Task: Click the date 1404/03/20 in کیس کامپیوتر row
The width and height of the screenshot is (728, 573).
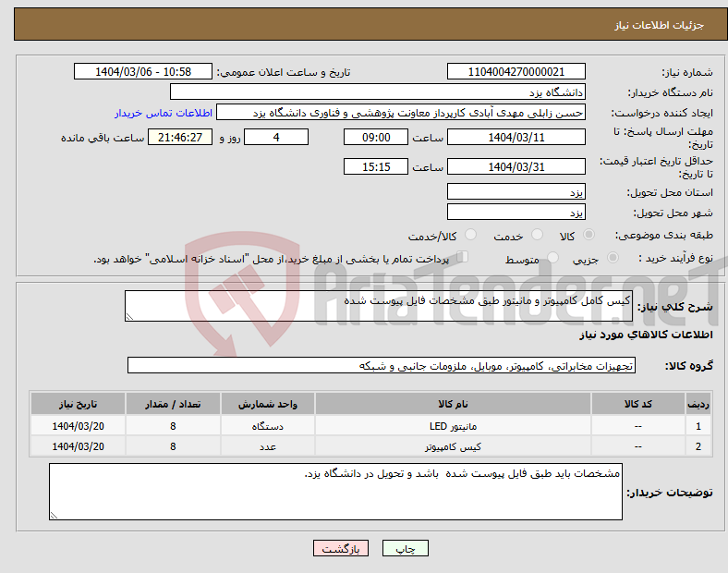Action: click(78, 446)
